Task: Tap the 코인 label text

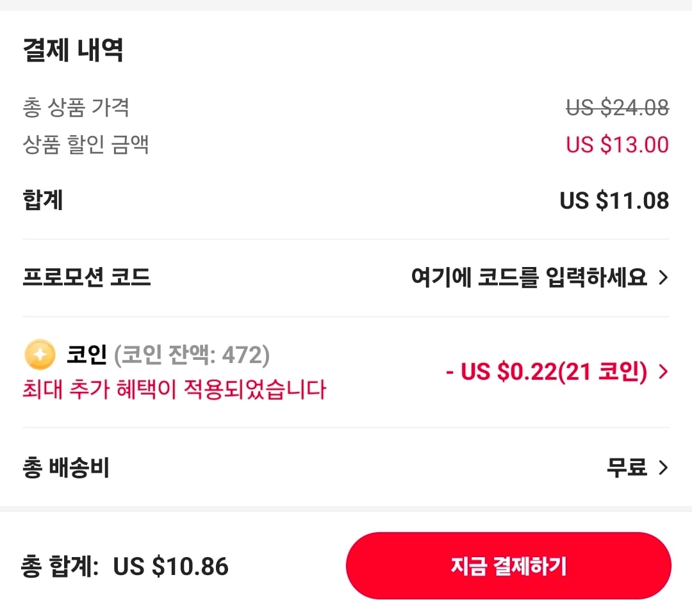Action: pos(86,355)
